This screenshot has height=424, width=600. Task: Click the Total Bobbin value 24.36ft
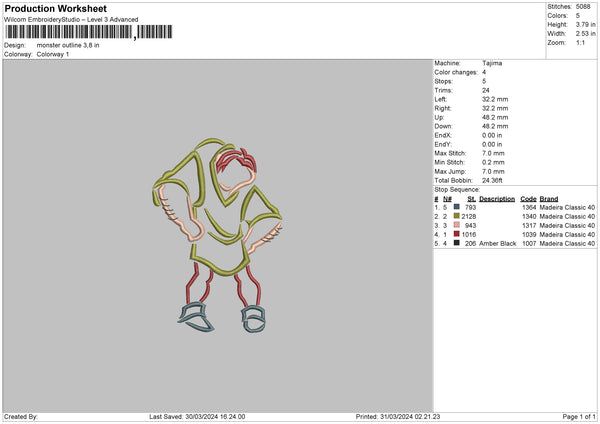[492, 181]
